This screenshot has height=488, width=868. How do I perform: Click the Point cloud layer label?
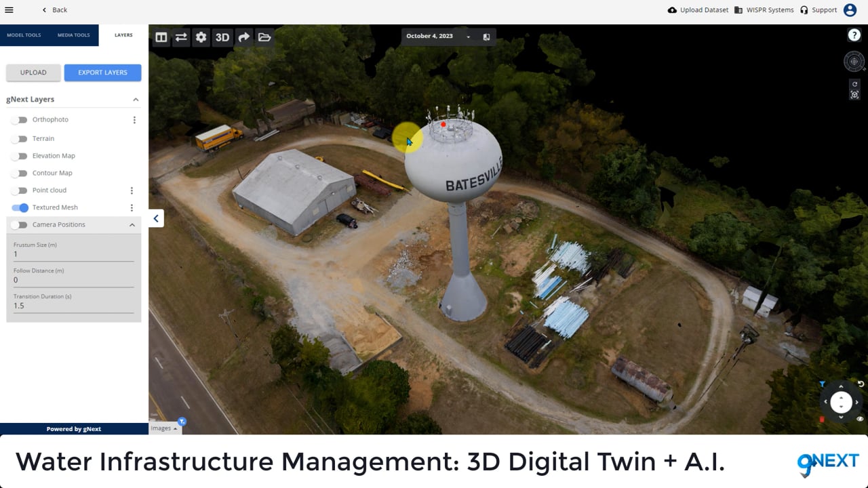50,190
